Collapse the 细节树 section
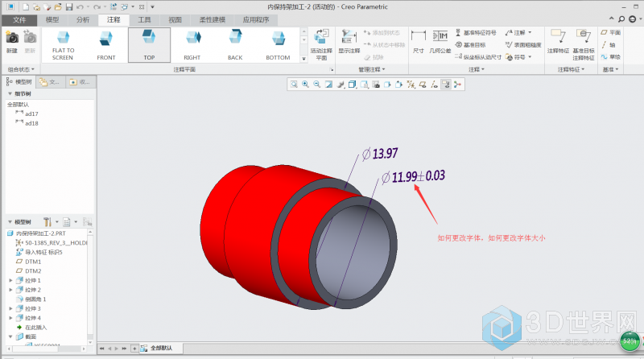This screenshot has width=644, height=359. (10, 93)
